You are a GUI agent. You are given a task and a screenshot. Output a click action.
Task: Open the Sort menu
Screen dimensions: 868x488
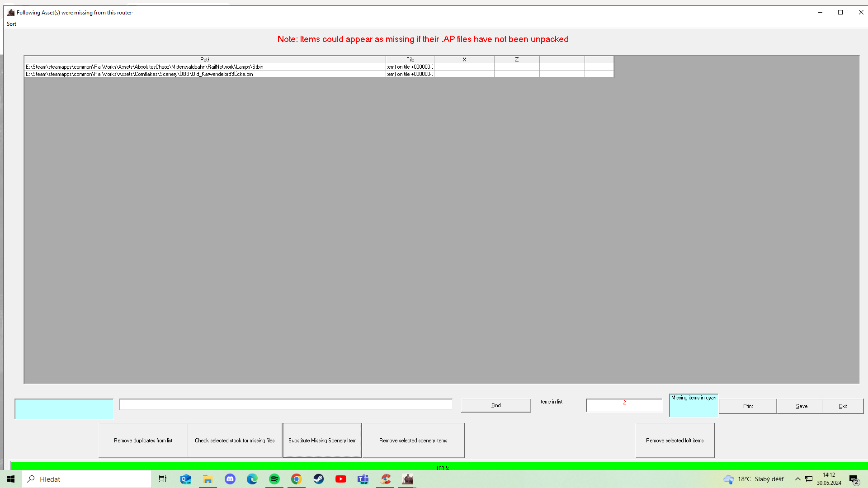(x=11, y=24)
